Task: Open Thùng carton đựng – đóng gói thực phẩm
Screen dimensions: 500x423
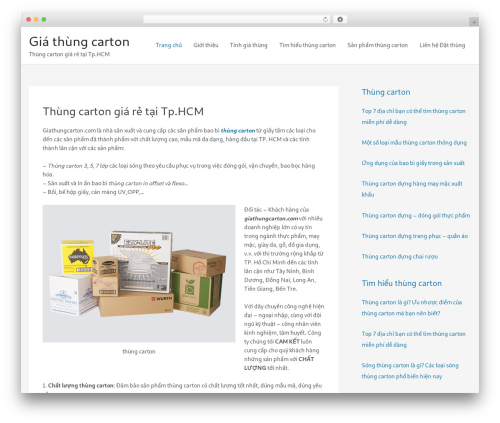Action: 416,215
